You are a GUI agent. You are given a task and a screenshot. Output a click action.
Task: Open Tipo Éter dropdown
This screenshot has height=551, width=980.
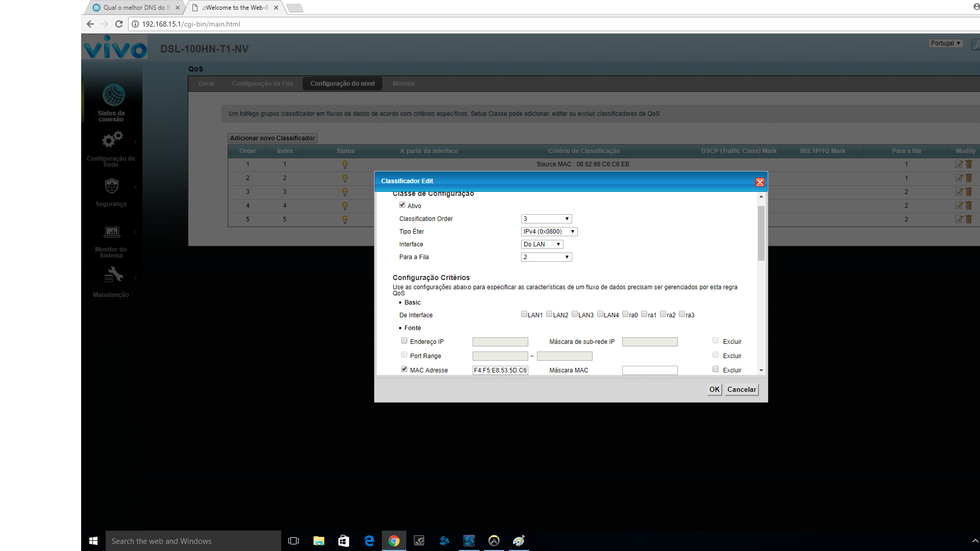[x=549, y=232]
